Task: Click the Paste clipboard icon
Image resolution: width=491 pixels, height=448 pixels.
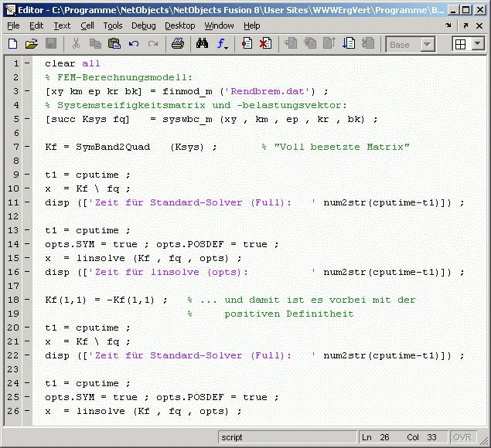Action: click(114, 44)
